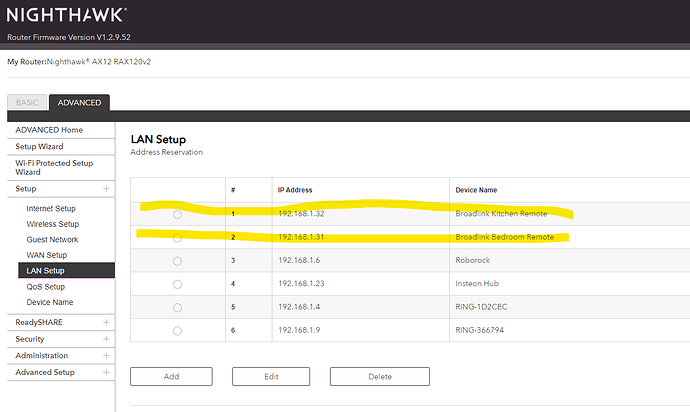
Task: Click IP address 192.168.1.6
Action: coord(299,260)
